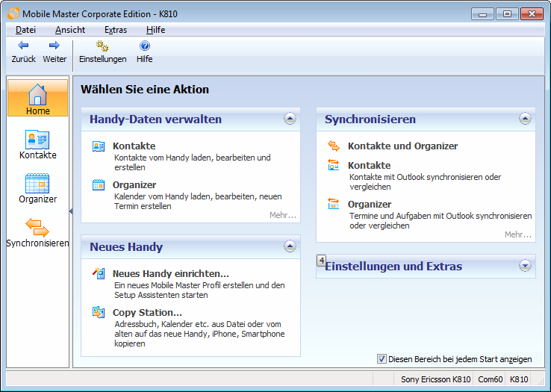Open Organizer calendar icon in sidebar

(x=37, y=183)
